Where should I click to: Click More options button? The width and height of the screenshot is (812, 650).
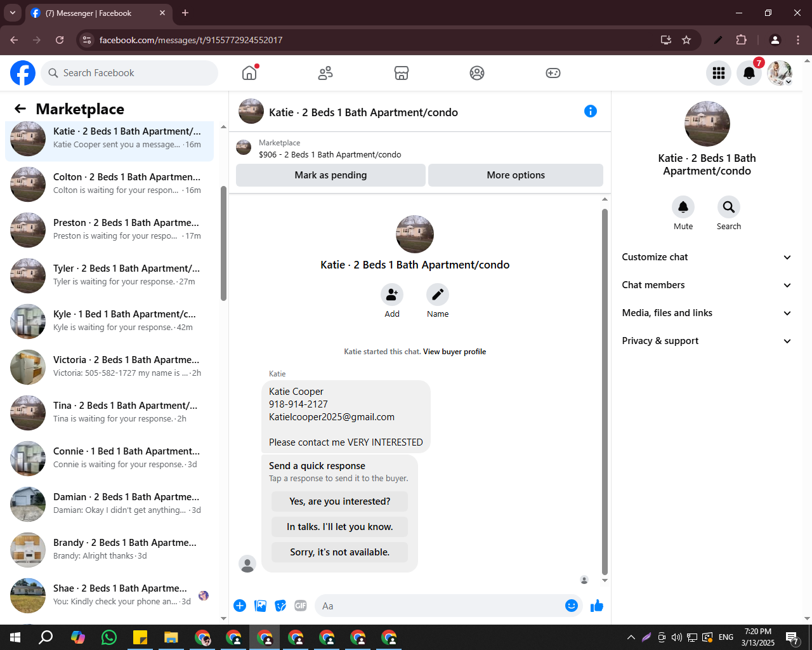pyautogui.click(x=516, y=175)
